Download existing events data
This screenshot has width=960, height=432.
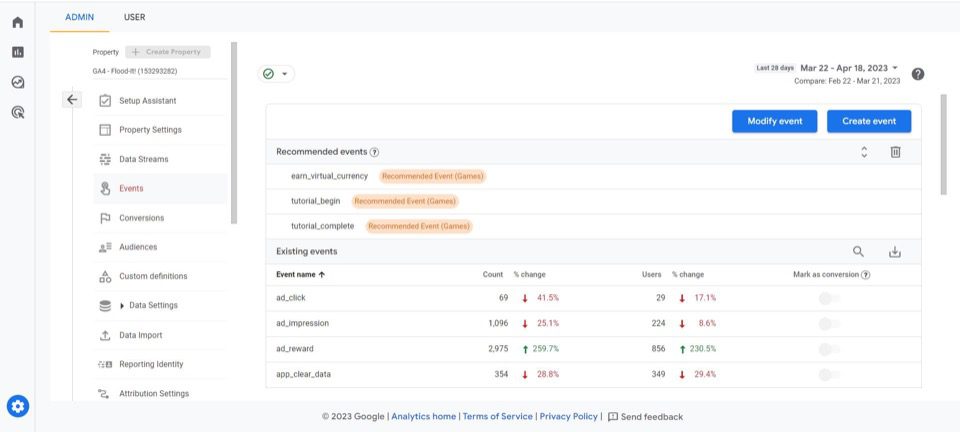click(x=895, y=252)
